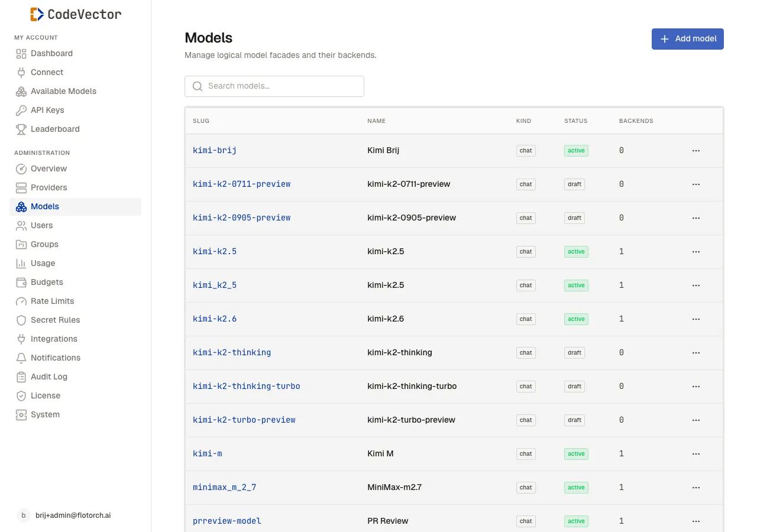
Task: Click the BACKENDS column header
Action: coord(636,121)
